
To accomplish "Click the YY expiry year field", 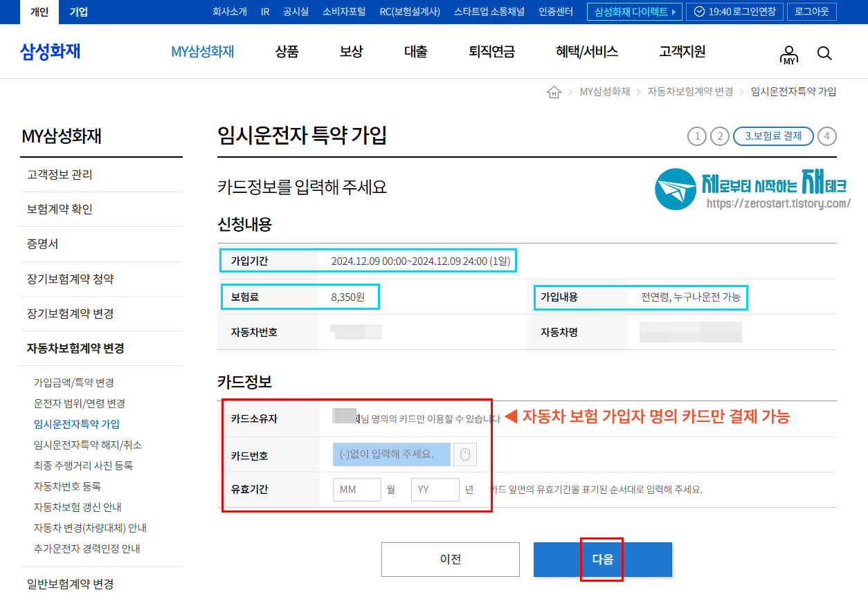I will pyautogui.click(x=435, y=489).
